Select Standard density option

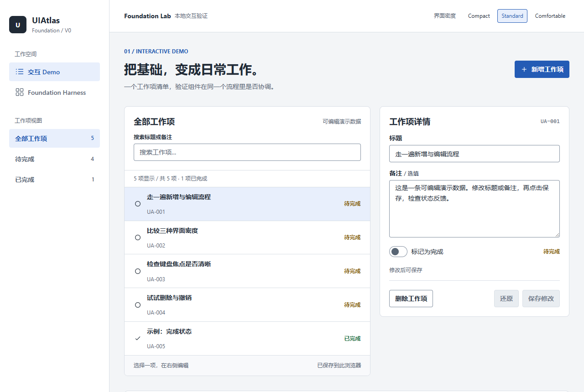[x=512, y=16]
